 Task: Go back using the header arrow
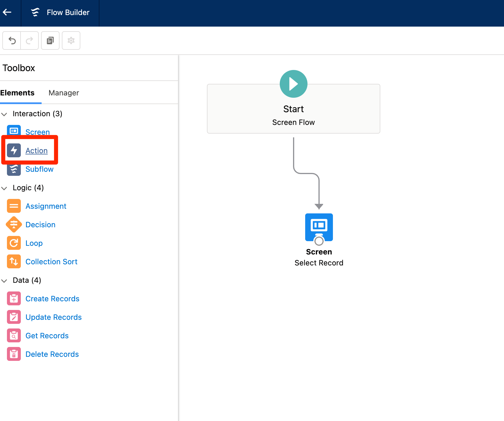pyautogui.click(x=7, y=12)
